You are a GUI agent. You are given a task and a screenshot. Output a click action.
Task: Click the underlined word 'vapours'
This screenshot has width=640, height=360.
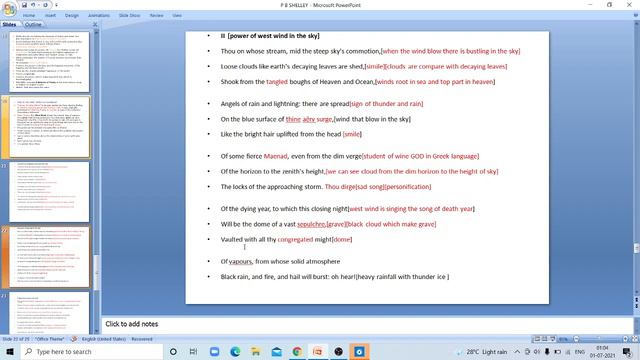point(240,262)
